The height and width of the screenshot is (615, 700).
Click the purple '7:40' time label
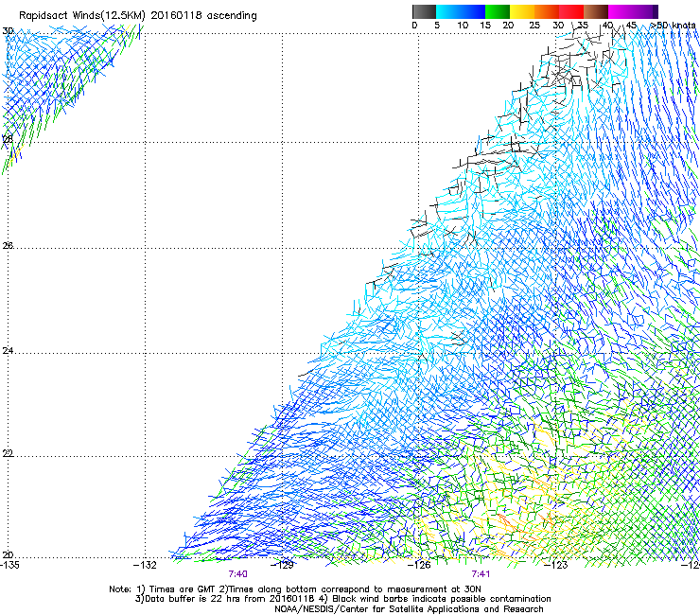[238, 574]
